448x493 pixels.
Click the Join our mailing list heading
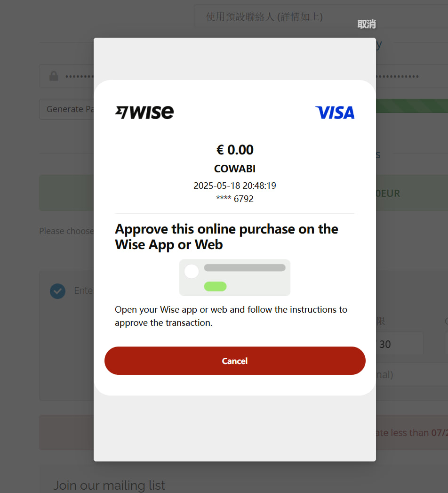[x=109, y=485]
